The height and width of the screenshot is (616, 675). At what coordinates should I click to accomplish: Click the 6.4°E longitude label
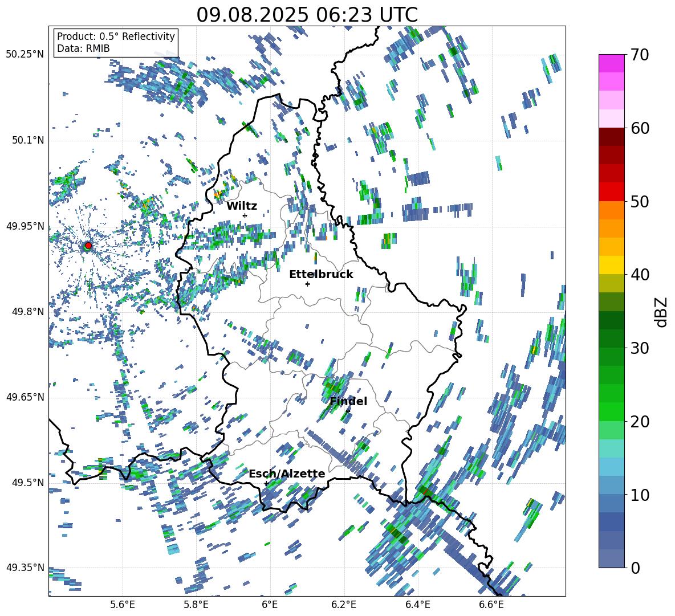[x=418, y=605]
